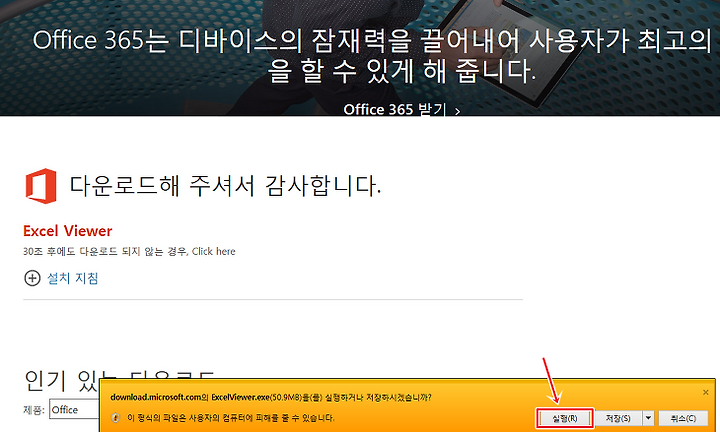Open the Save button dropdown arrow
Screen dimensions: 720x432
click(x=648, y=418)
